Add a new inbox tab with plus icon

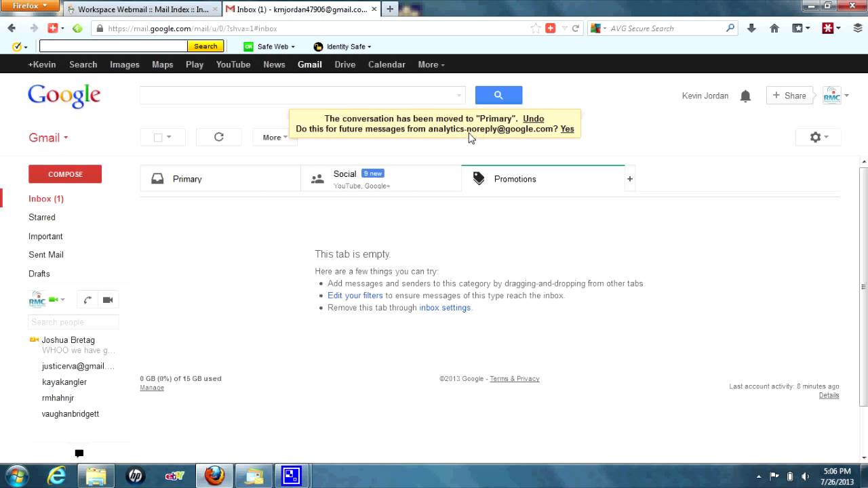(x=630, y=179)
